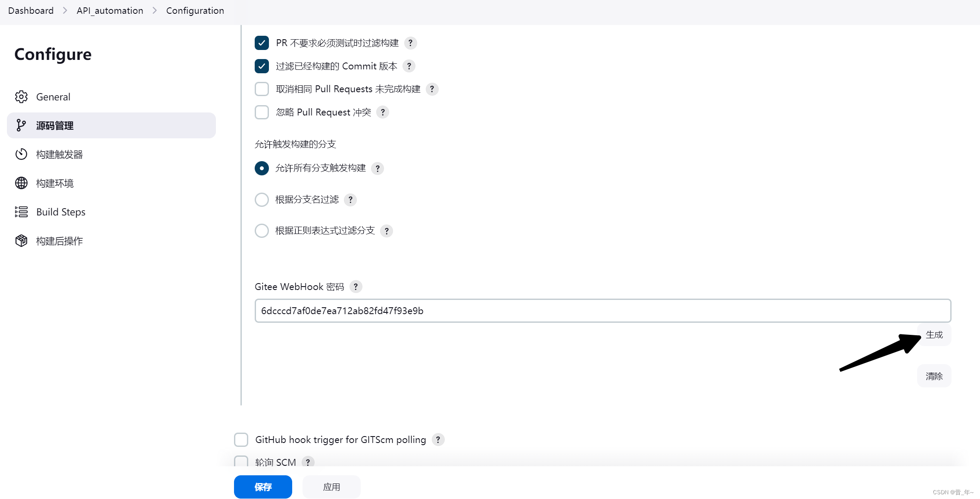Expand breadcrumb chevron after Dashboard
This screenshot has height=499, width=980.
click(65, 10)
